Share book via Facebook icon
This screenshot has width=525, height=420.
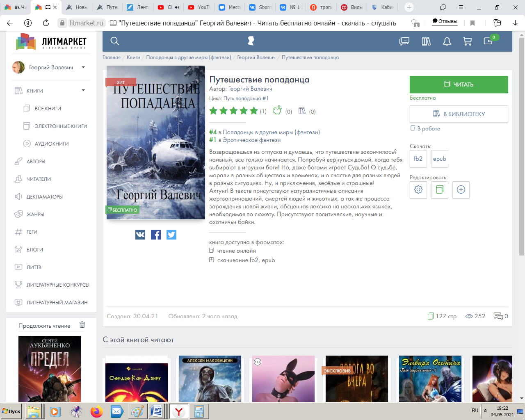pyautogui.click(x=156, y=235)
